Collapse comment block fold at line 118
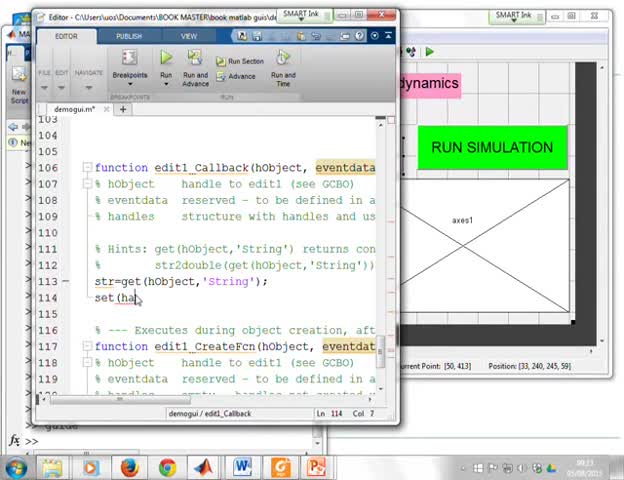 click(x=87, y=363)
